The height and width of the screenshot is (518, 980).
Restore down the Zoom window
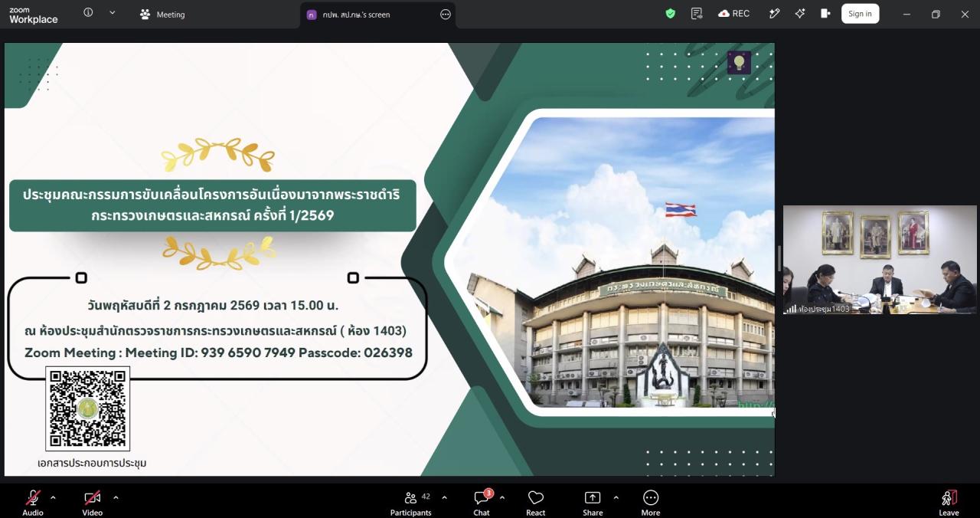(936, 14)
